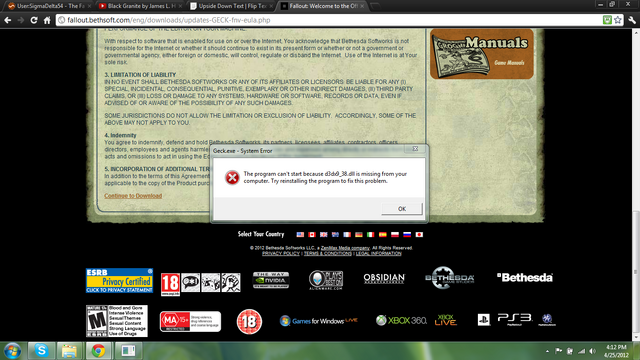This screenshot has width=640, height=360.
Task: Follow Continue to Download link
Action: click(x=133, y=196)
